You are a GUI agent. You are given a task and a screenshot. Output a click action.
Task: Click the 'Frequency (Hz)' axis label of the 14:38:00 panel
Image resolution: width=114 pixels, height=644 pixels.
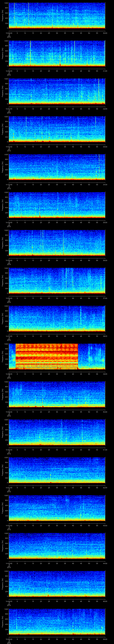coord(3,356)
